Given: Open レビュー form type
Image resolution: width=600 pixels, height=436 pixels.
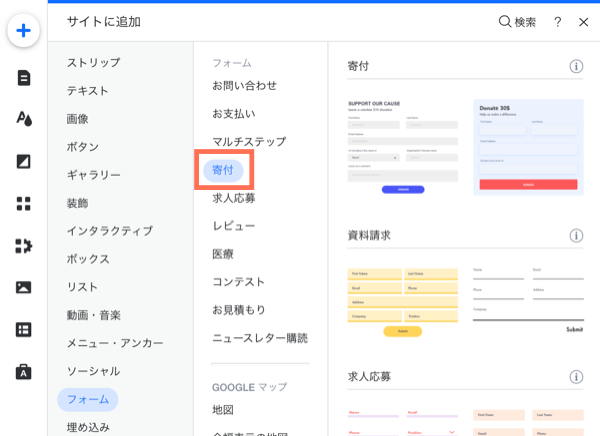Looking at the screenshot, I should 234,226.
